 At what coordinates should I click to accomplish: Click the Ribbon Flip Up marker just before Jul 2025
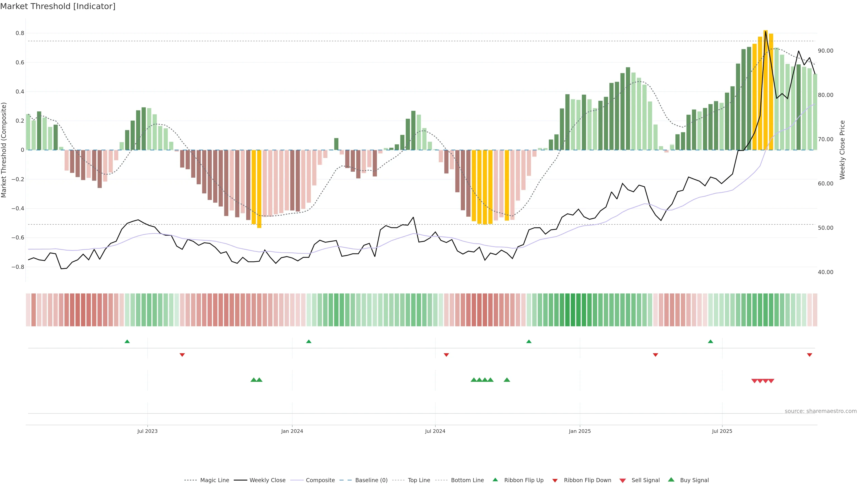coord(710,342)
